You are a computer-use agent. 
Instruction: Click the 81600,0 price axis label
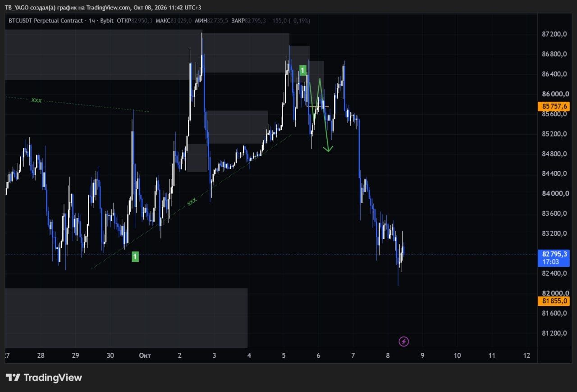[554, 313]
